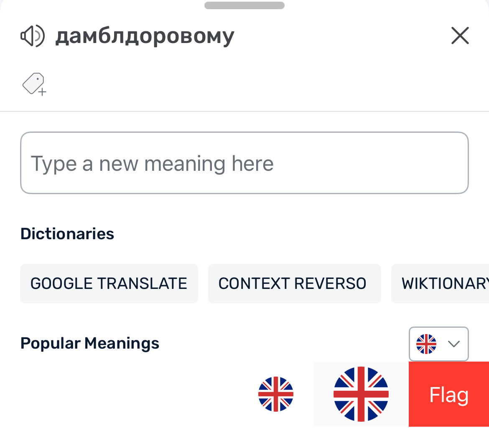Select the word title дамблдоровому
Screen dimensions: 489x448
tap(145, 36)
